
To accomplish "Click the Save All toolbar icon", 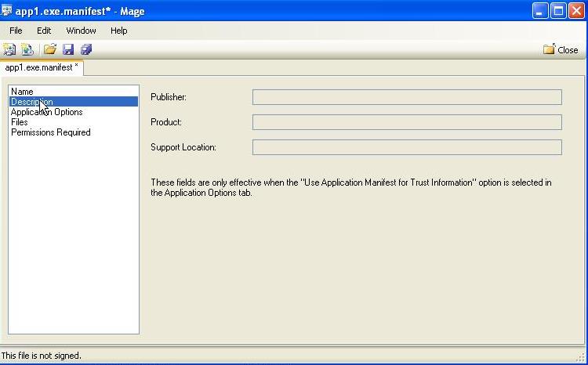I will pyautogui.click(x=86, y=49).
